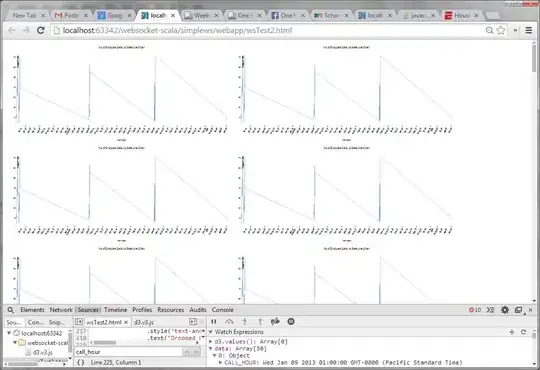The image size is (540, 370).
Task: Toggle the deactivate breakpoints icon
Action: pos(275,321)
